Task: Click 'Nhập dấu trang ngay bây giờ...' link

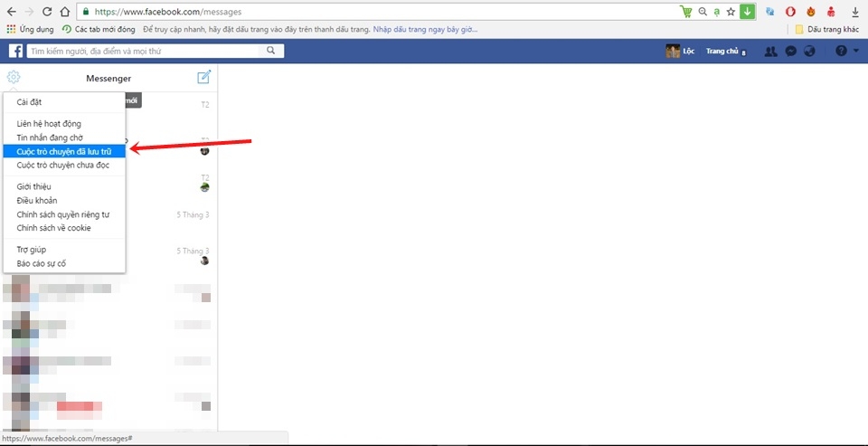Action: click(425, 29)
